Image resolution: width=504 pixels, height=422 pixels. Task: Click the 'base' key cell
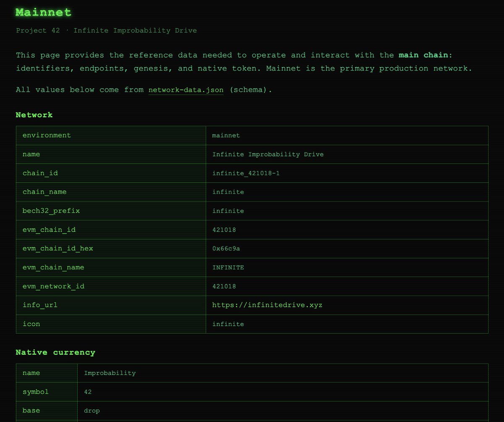pyautogui.click(x=47, y=411)
